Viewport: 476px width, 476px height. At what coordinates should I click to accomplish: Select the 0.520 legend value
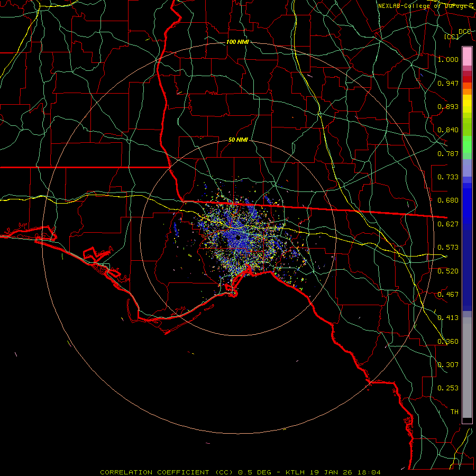tap(448, 271)
